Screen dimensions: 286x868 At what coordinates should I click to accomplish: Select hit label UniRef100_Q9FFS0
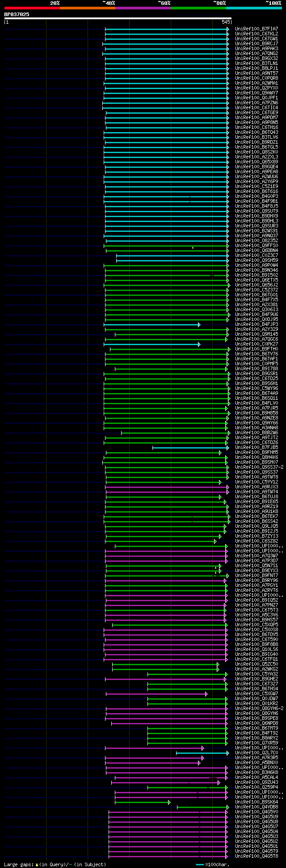click(257, 245)
